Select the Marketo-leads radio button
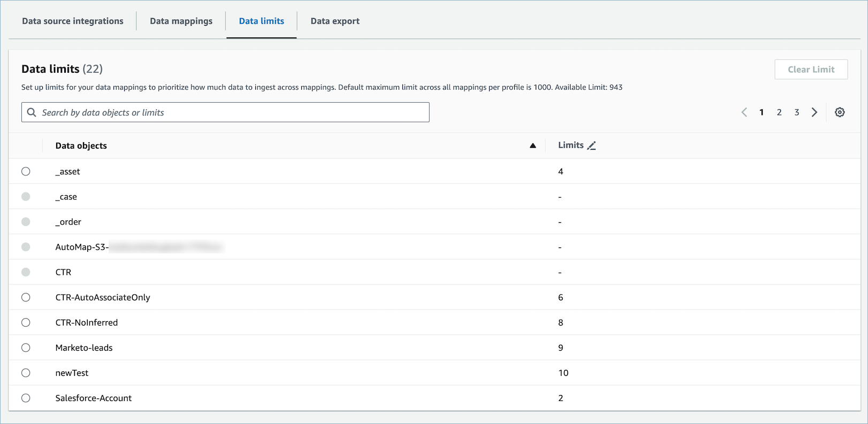 click(26, 348)
